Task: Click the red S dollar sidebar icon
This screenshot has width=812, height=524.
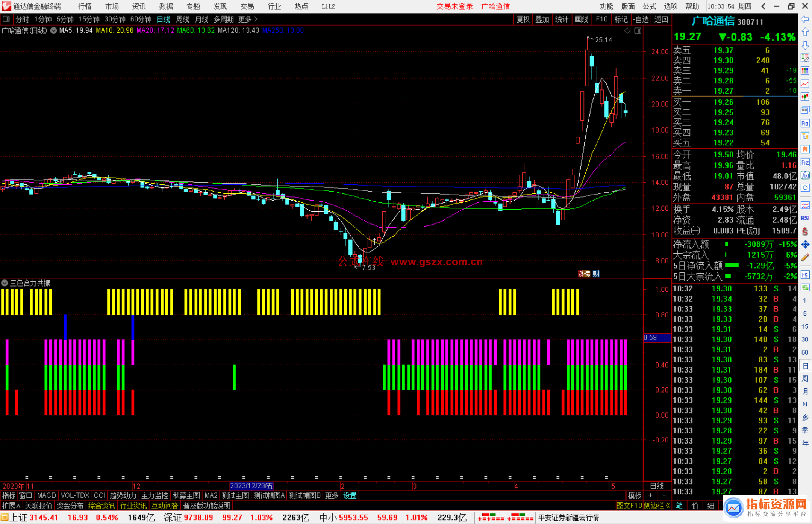Action: (x=805, y=231)
